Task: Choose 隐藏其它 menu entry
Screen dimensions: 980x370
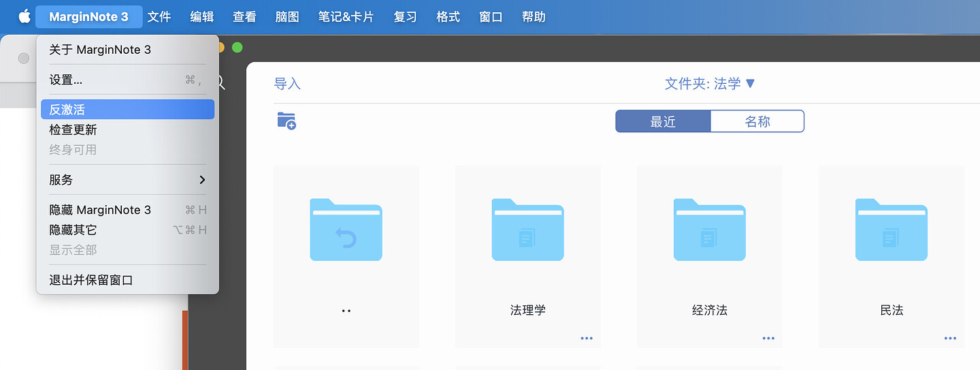Action: pos(128,230)
